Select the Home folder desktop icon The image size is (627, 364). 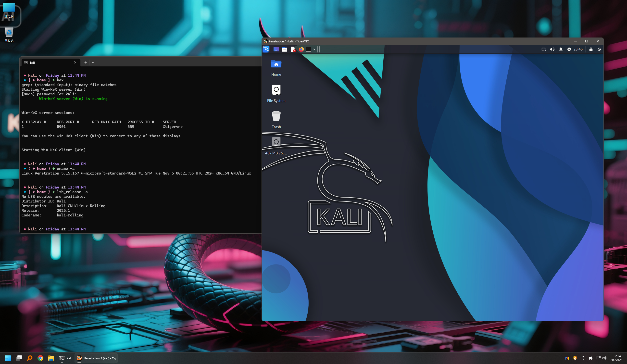tap(276, 68)
